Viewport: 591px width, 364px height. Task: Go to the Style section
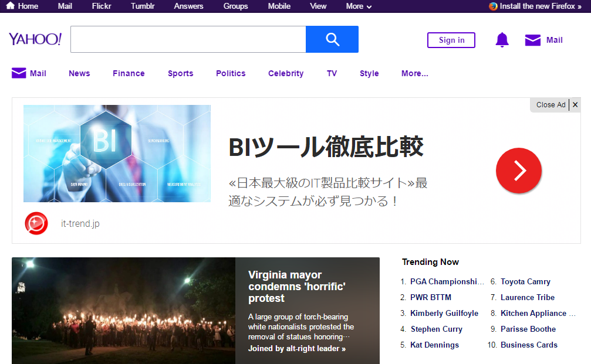pos(369,73)
